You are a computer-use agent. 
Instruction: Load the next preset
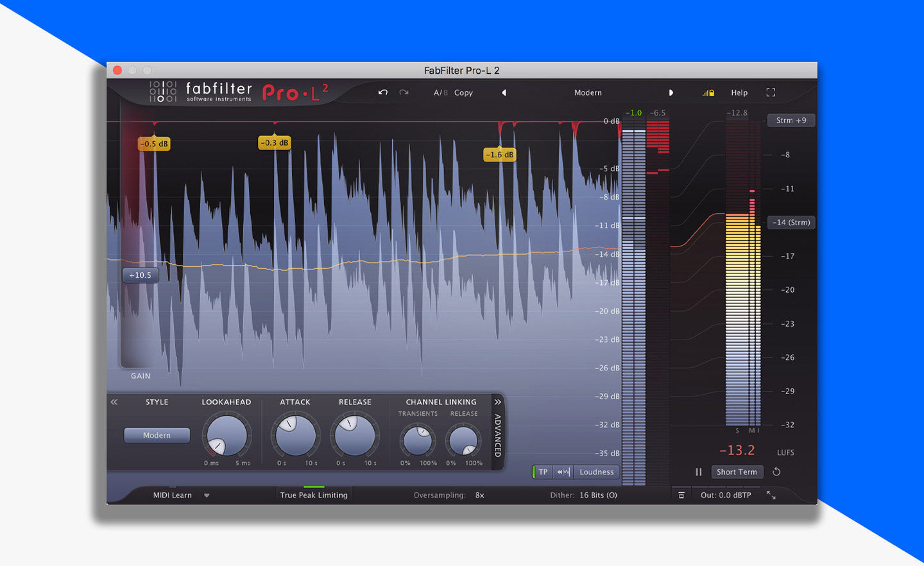pyautogui.click(x=671, y=92)
